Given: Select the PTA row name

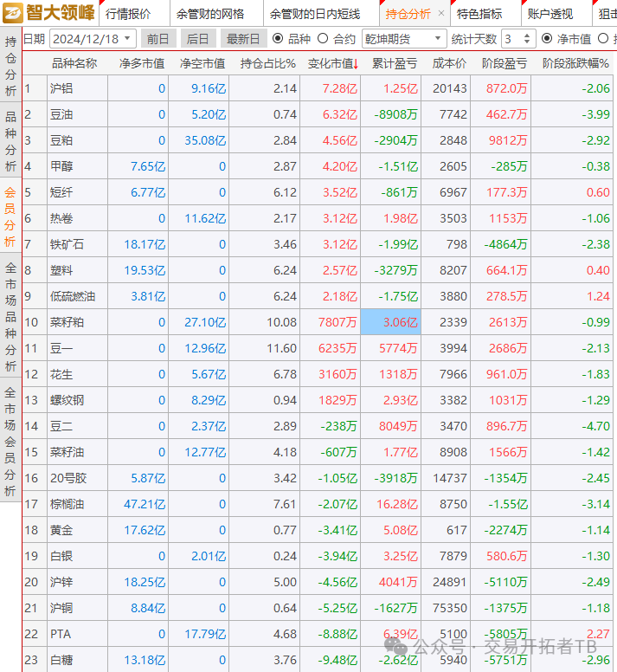Looking at the screenshot, I should point(61,634).
